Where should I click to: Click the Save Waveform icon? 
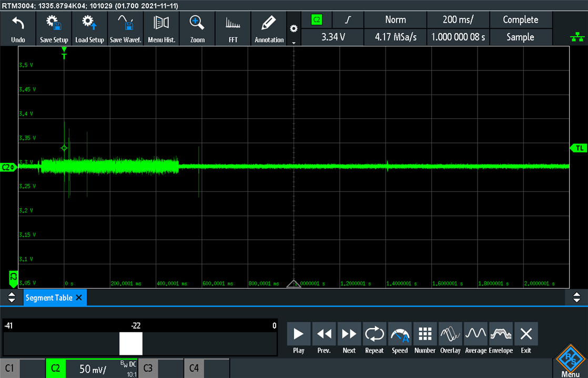click(x=126, y=29)
